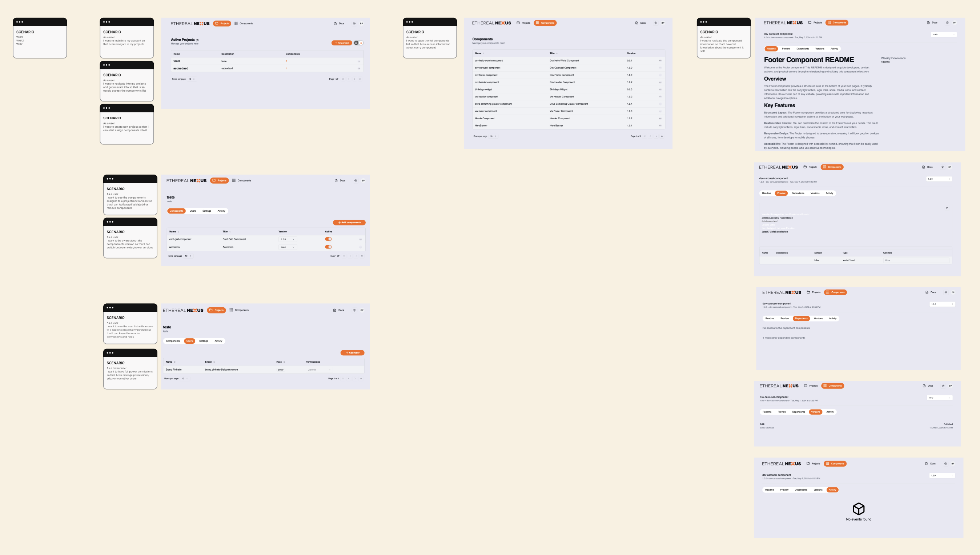Click sun theme icon in No events found frame
This screenshot has width=980, height=555.
click(x=945, y=464)
